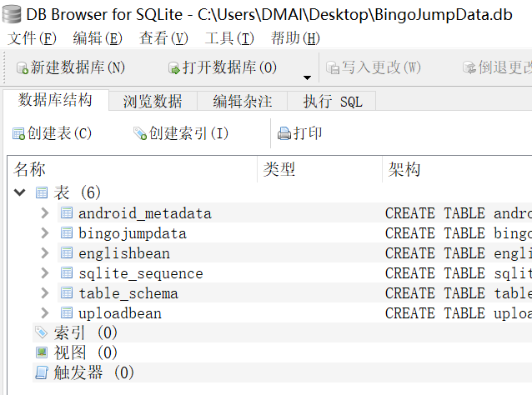Click the android_metadata table icon
The image size is (532, 395).
click(67, 212)
